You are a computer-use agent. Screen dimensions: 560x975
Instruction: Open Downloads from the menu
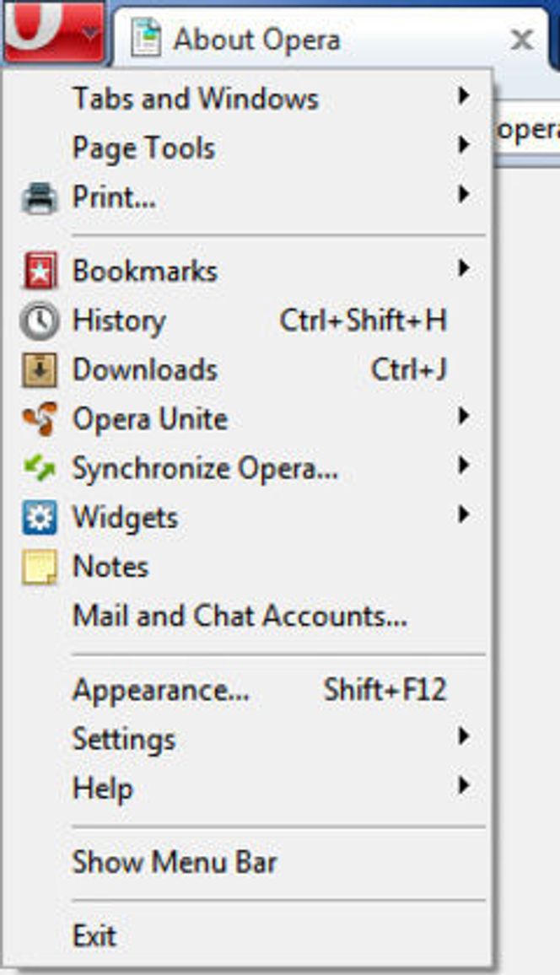pyautogui.click(x=247, y=370)
